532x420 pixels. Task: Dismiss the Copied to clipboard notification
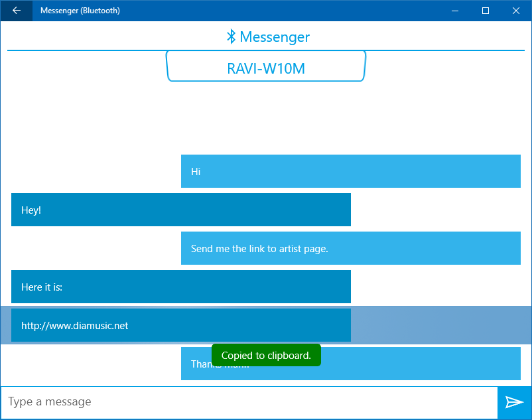265,354
